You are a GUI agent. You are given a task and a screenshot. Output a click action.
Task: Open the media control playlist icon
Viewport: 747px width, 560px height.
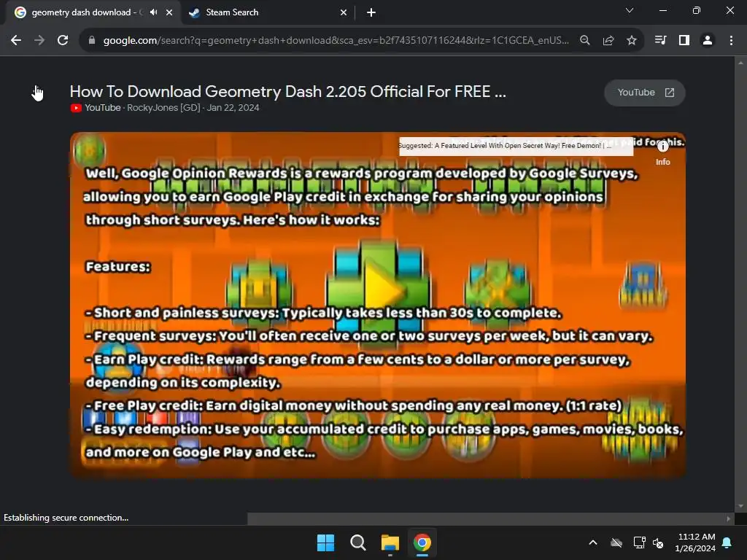(x=660, y=41)
